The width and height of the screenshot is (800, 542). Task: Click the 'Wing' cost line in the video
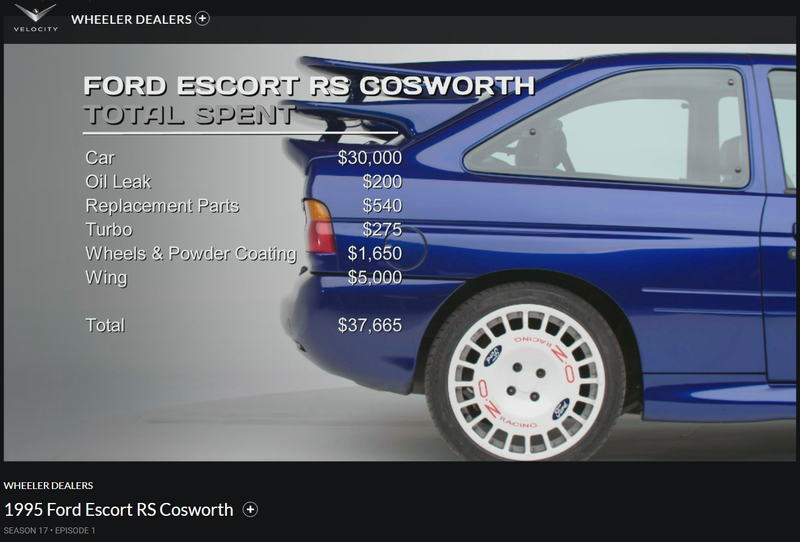point(243,277)
